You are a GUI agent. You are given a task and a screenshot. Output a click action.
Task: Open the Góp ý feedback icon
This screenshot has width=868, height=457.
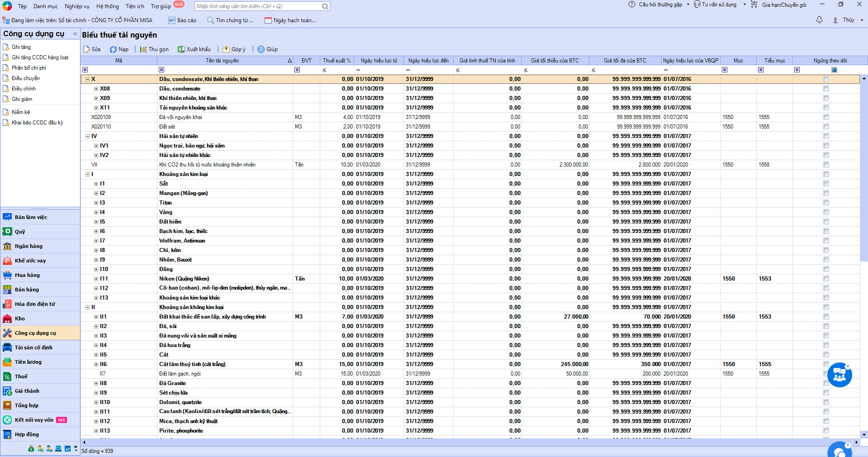click(226, 49)
